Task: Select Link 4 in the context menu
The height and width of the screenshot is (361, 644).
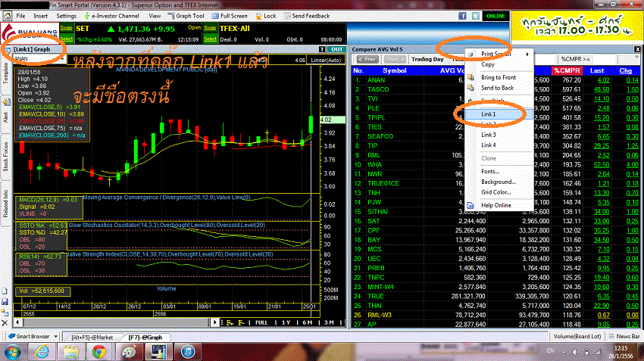Action: pos(499,145)
